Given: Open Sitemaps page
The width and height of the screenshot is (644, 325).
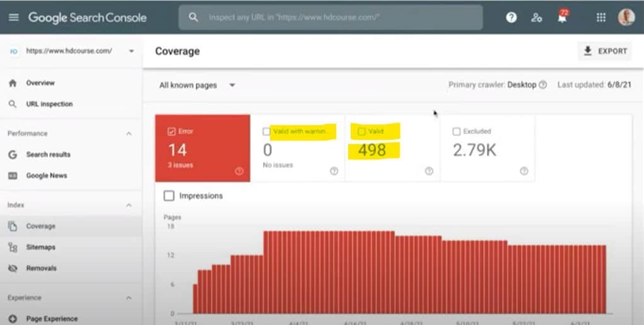Looking at the screenshot, I should (x=40, y=248).
